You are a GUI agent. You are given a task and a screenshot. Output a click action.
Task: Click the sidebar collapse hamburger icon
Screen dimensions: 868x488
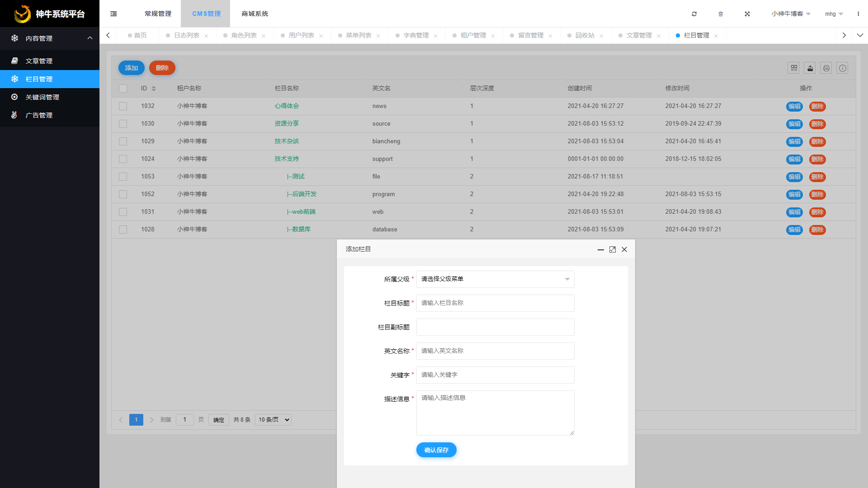click(x=113, y=14)
